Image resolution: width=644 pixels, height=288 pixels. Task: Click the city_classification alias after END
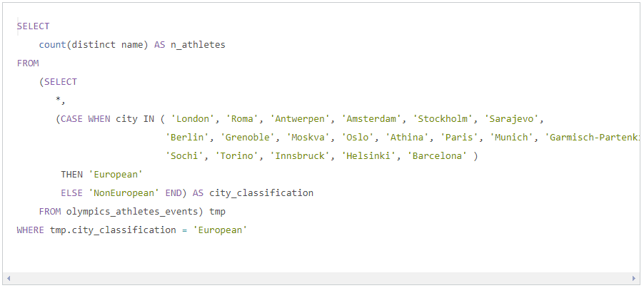[261, 193]
